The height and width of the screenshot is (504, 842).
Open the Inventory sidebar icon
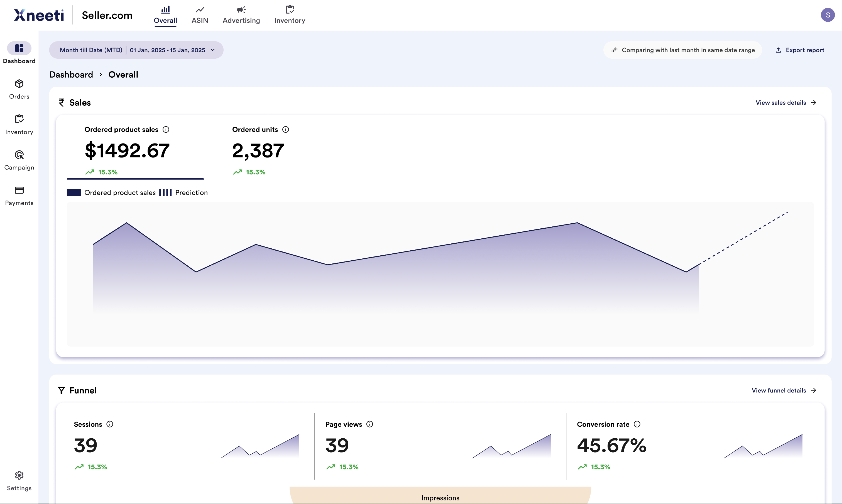click(19, 119)
